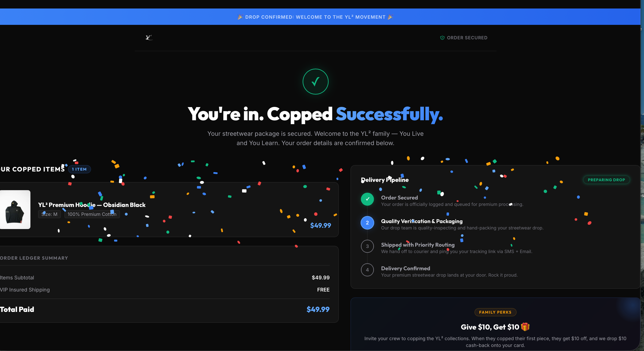The image size is (644, 351).
Task: Open the hoodie product thumbnail
Action: click(x=15, y=209)
